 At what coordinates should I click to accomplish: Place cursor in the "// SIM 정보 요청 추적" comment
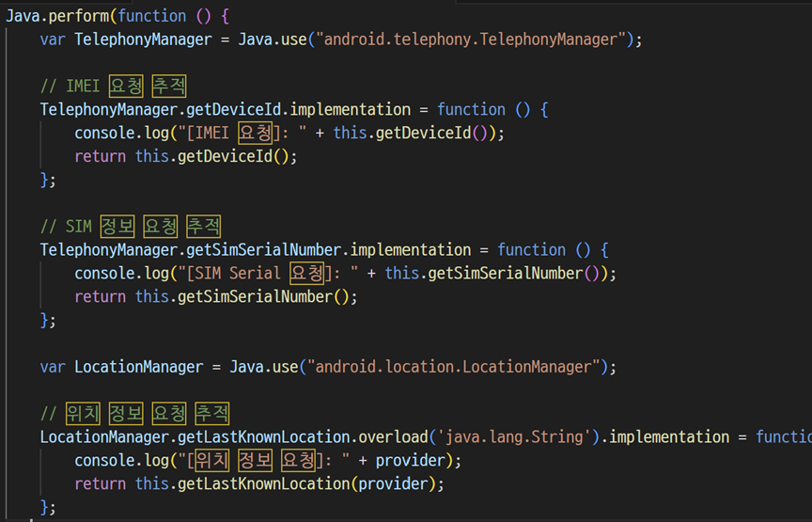click(x=130, y=227)
